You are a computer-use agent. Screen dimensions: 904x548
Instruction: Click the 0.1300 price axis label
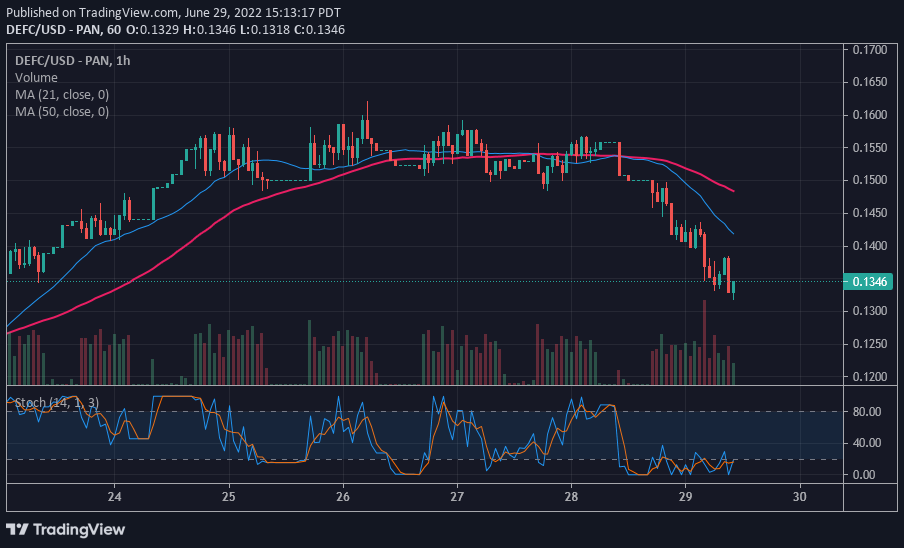[870, 311]
